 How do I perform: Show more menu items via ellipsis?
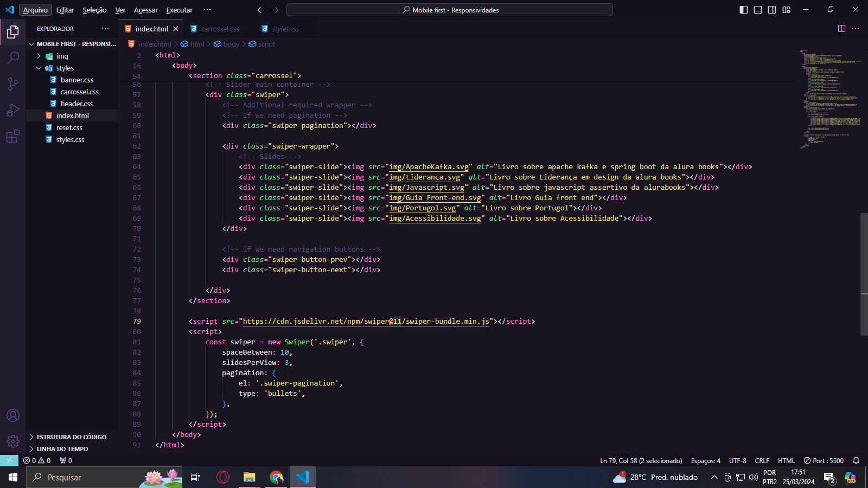pyautogui.click(x=207, y=10)
